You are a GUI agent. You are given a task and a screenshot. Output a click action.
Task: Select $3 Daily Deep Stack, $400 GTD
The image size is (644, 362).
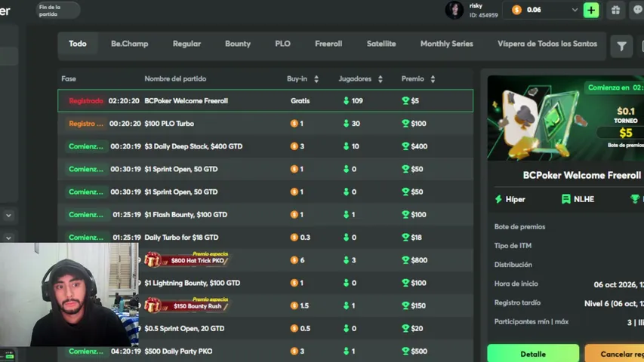[x=265, y=146]
